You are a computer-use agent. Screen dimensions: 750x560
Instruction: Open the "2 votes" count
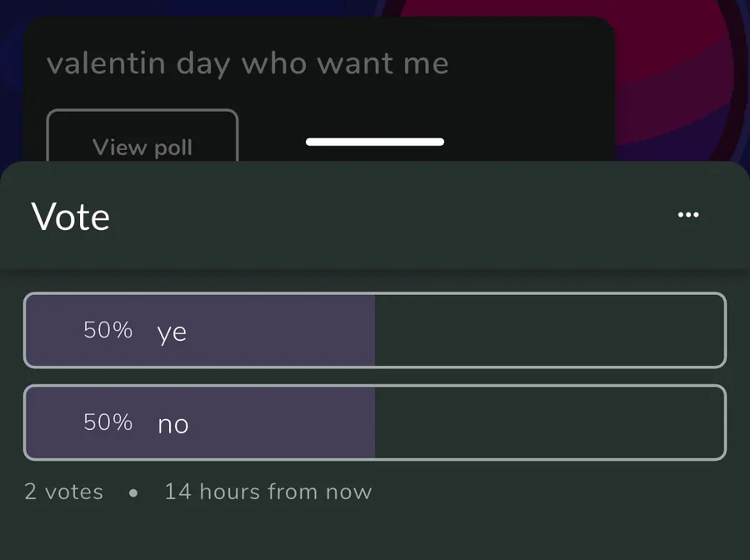point(63,492)
